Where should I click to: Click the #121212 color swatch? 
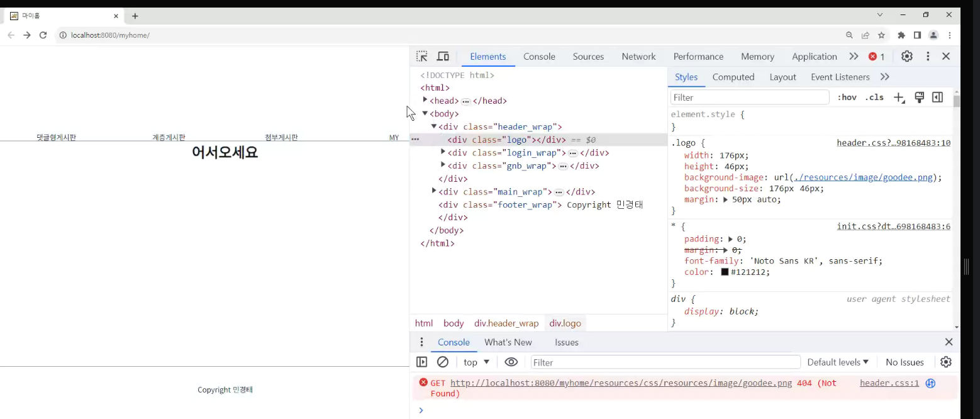click(x=725, y=272)
